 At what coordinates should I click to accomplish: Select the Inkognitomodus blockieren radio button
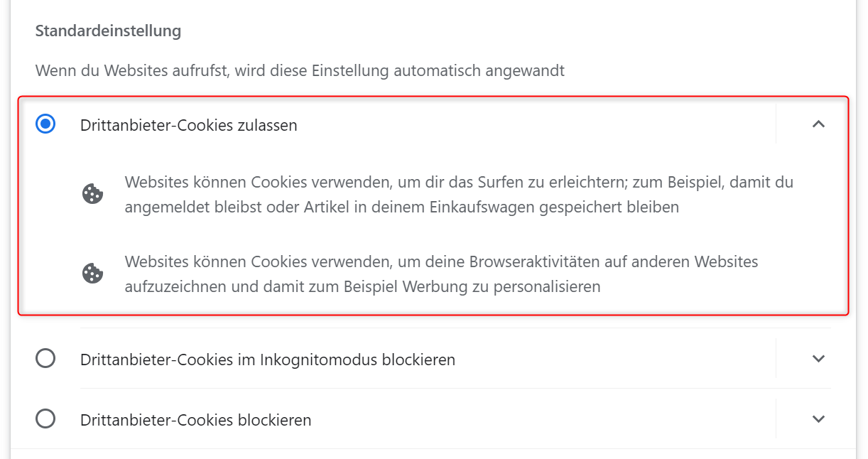click(45, 359)
